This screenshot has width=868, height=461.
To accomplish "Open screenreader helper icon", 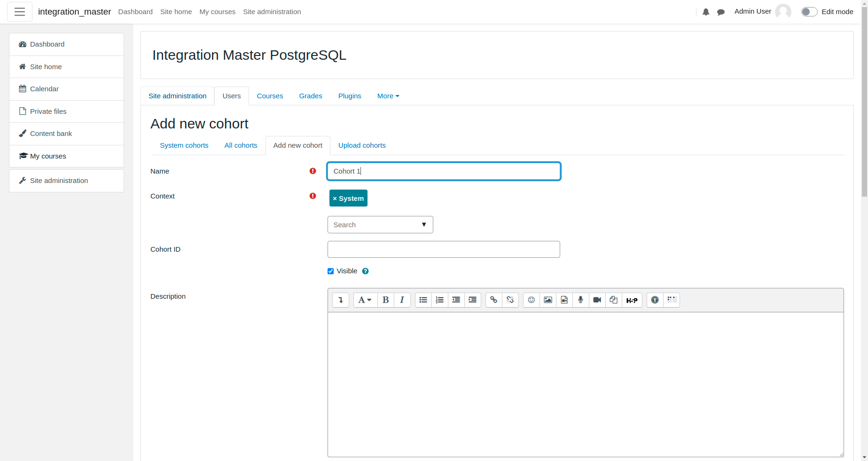I will click(672, 300).
